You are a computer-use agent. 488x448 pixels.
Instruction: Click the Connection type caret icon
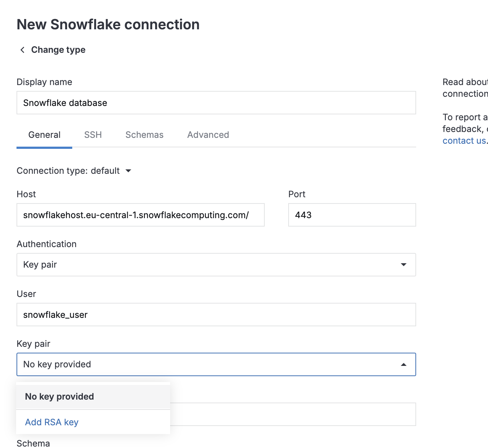[x=129, y=171]
